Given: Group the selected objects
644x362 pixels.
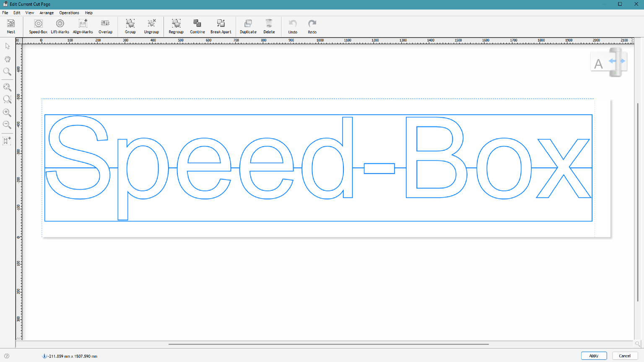Looking at the screenshot, I should click(x=130, y=26).
